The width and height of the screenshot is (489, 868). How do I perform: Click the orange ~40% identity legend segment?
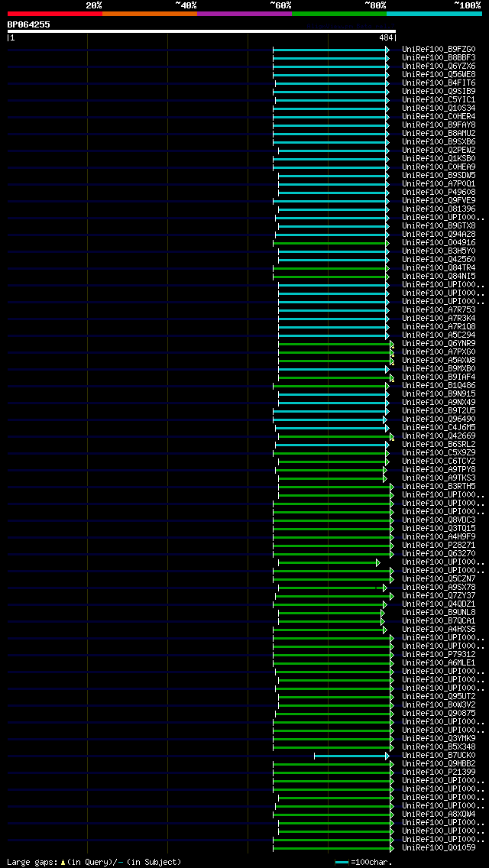pos(150,13)
